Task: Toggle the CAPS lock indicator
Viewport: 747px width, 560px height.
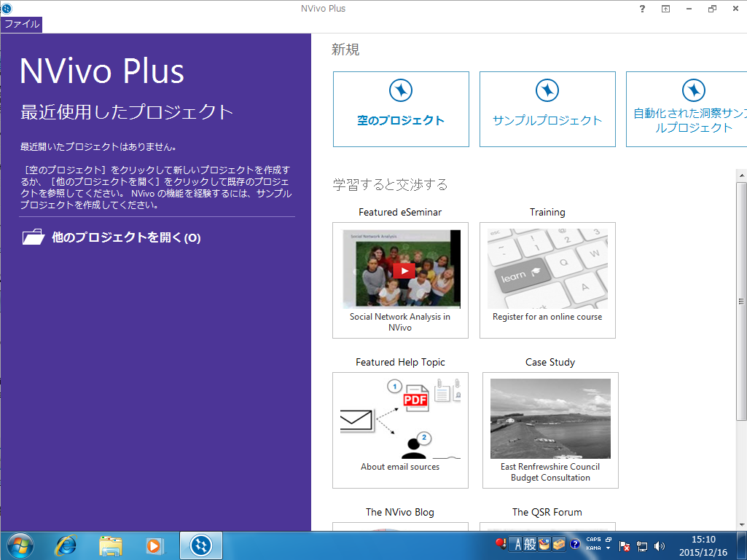Action: click(x=594, y=540)
